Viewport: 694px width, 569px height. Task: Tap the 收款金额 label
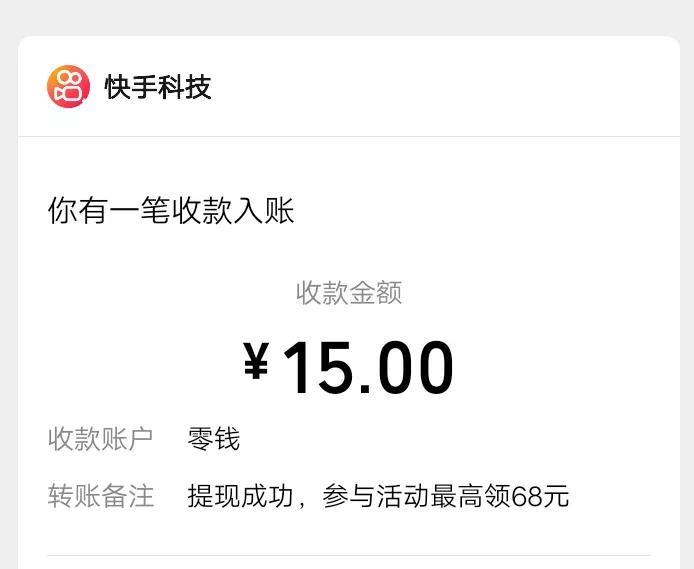point(349,292)
